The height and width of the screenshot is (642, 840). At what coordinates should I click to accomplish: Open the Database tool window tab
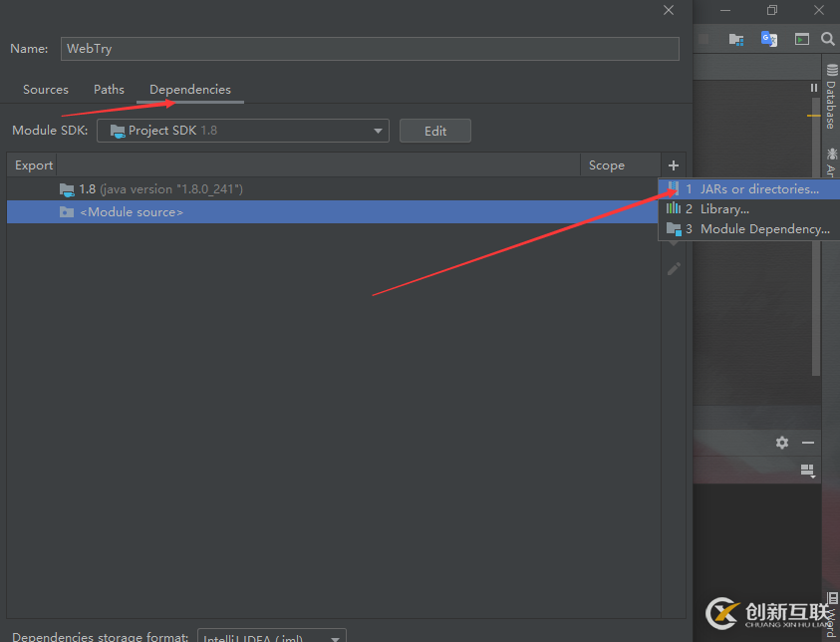click(831, 97)
